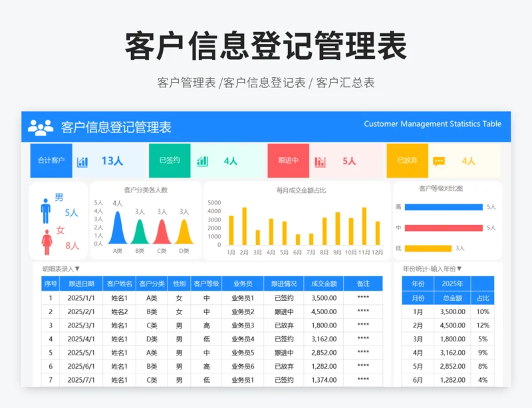Click the 占比 header cell
The image size is (532, 408).
(x=483, y=298)
